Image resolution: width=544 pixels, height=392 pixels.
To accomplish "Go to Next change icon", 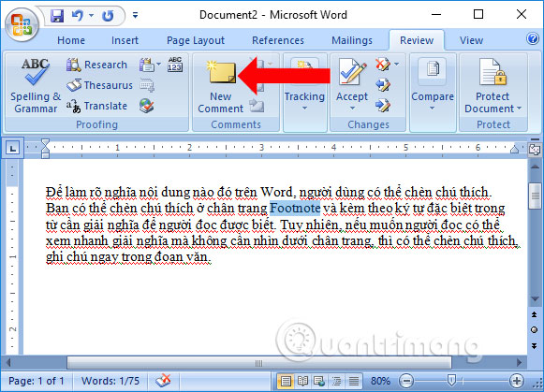I will click(383, 106).
